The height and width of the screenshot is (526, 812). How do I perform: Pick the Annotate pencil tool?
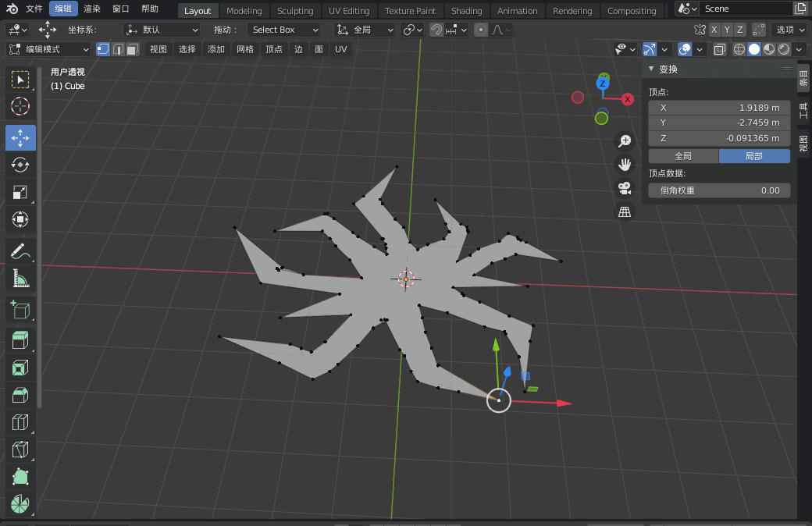coord(20,251)
